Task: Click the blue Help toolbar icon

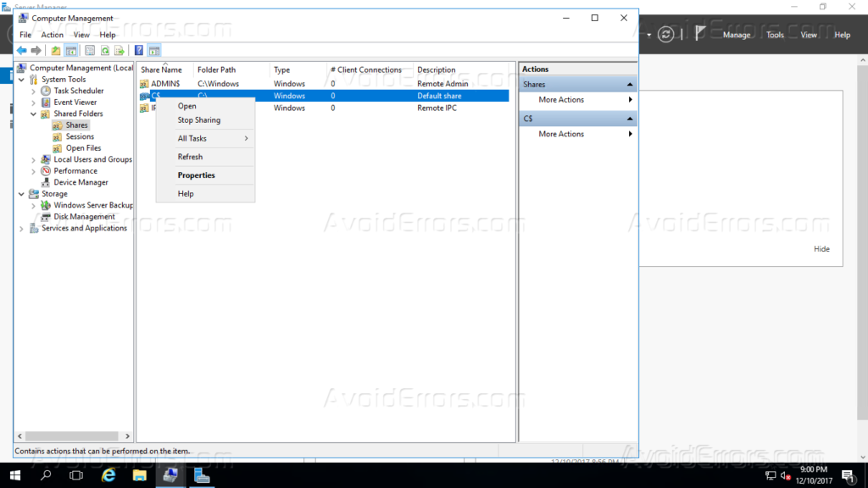Action: point(139,51)
